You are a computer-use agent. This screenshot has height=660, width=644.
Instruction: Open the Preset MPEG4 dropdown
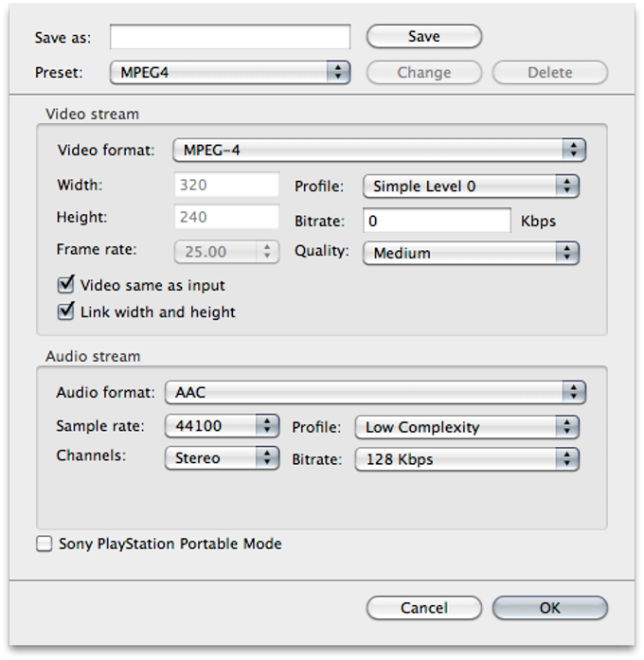230,72
